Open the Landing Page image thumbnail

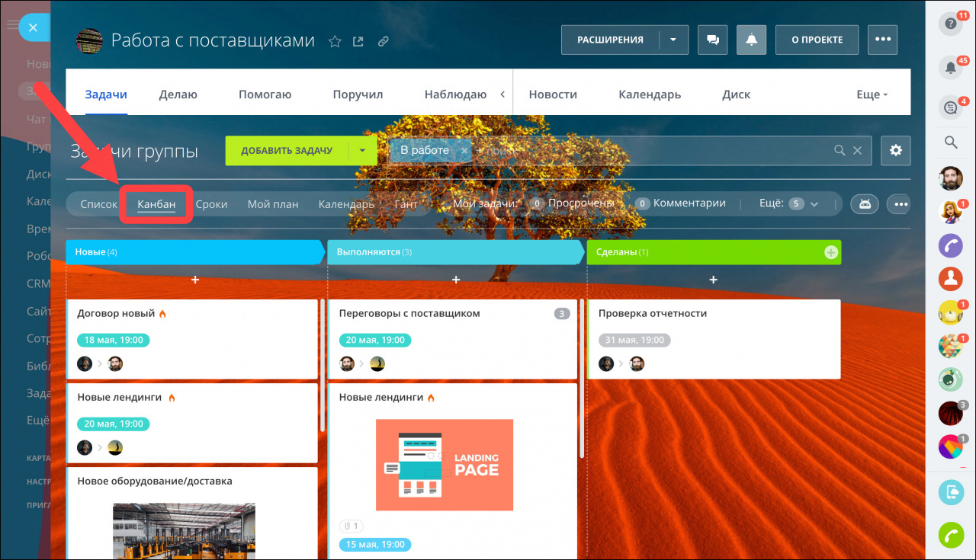[445, 465]
